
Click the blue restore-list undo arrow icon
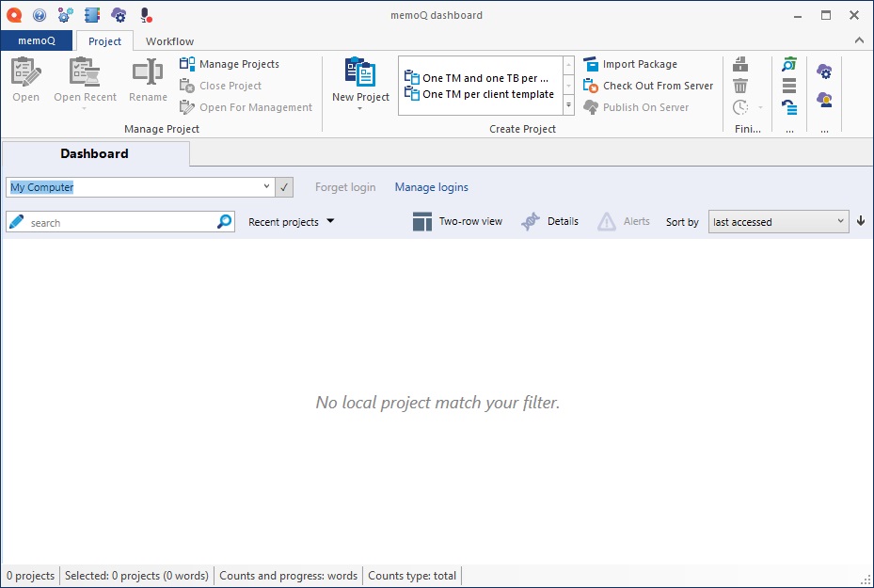click(x=789, y=107)
